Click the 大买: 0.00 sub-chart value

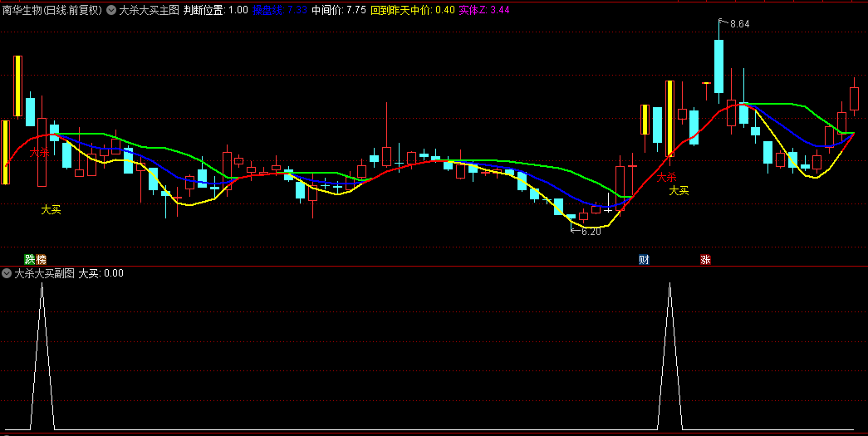click(101, 273)
